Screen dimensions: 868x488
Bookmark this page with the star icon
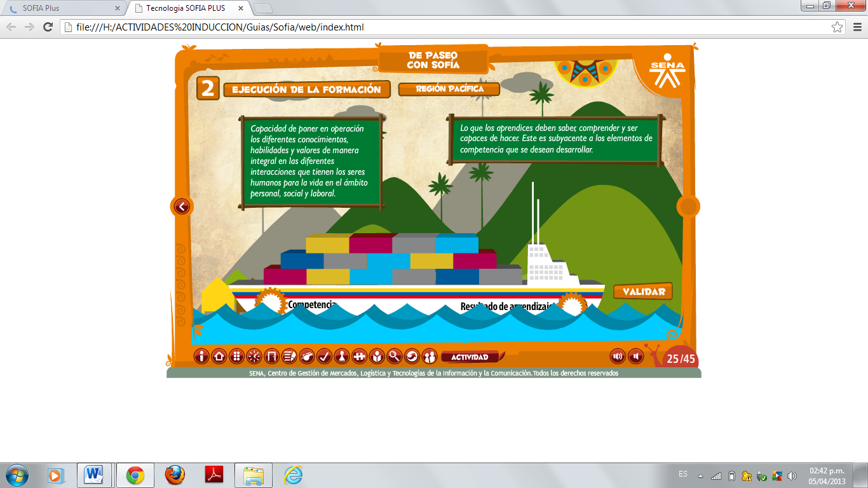point(837,27)
